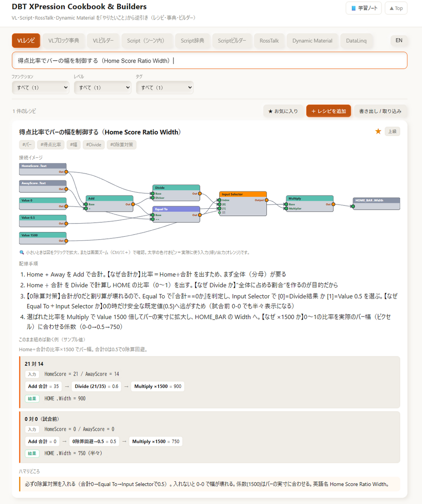Click the Out pin of HomeScore node
Viewport: 422px width, 504px height.
[66, 172]
